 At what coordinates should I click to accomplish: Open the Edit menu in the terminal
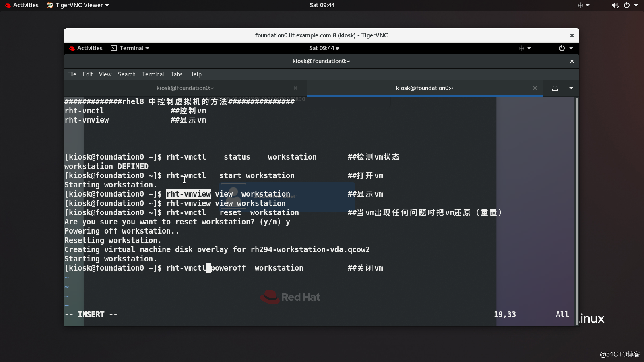pyautogui.click(x=87, y=74)
